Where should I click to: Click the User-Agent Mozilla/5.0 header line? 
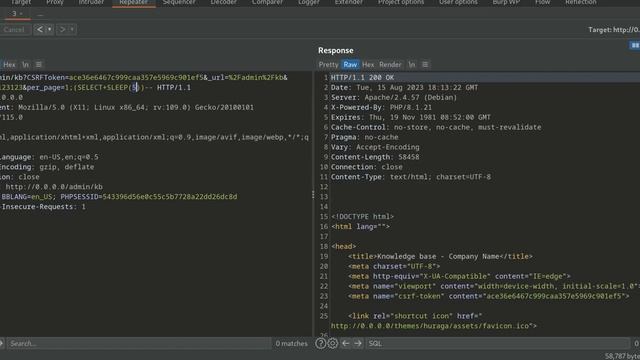click(127, 107)
